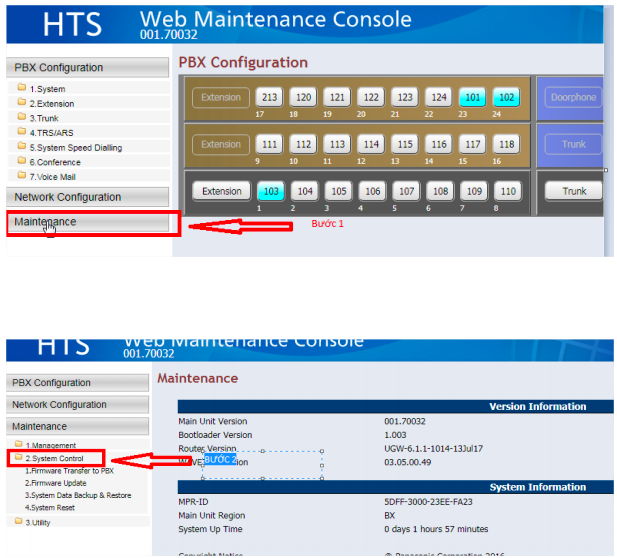
Task: Choose 4.System Reset entry
Action: 50,508
